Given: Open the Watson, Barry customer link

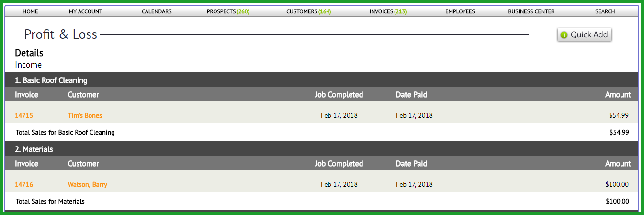Looking at the screenshot, I should click(88, 184).
